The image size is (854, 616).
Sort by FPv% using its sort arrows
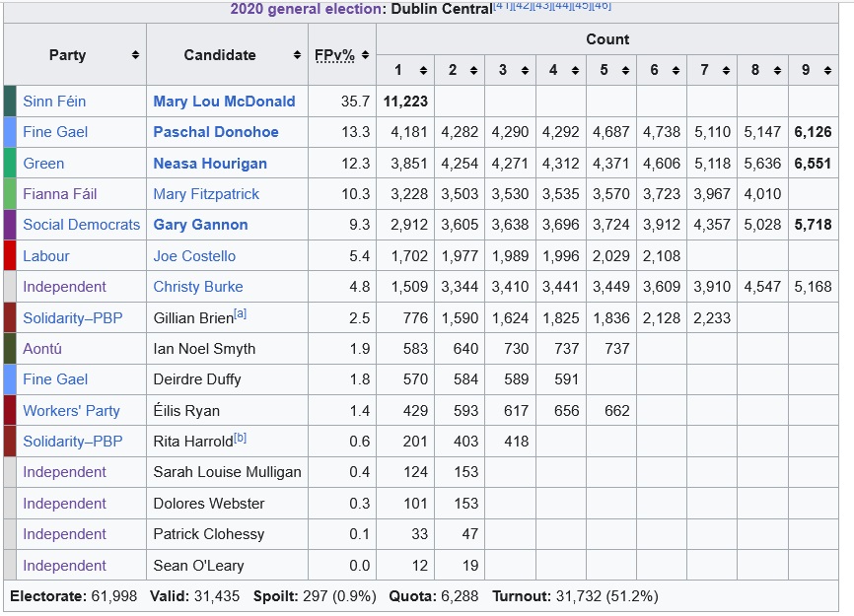[x=365, y=55]
